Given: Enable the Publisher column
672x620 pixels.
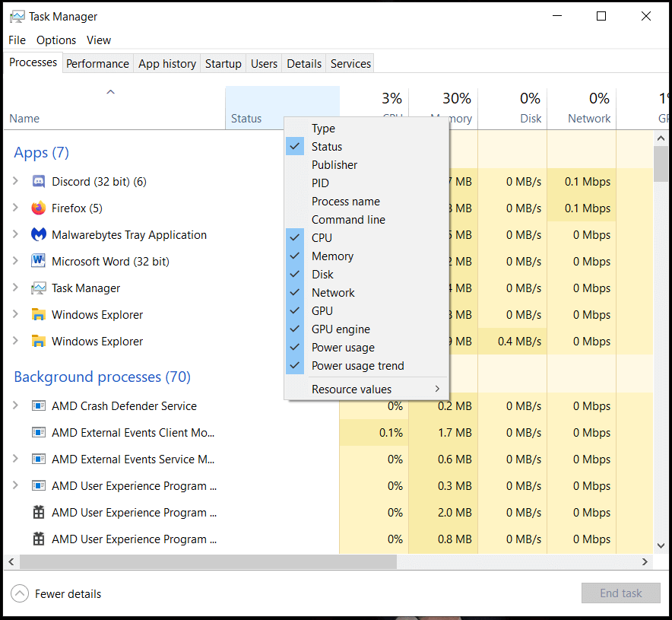Looking at the screenshot, I should [366, 165].
